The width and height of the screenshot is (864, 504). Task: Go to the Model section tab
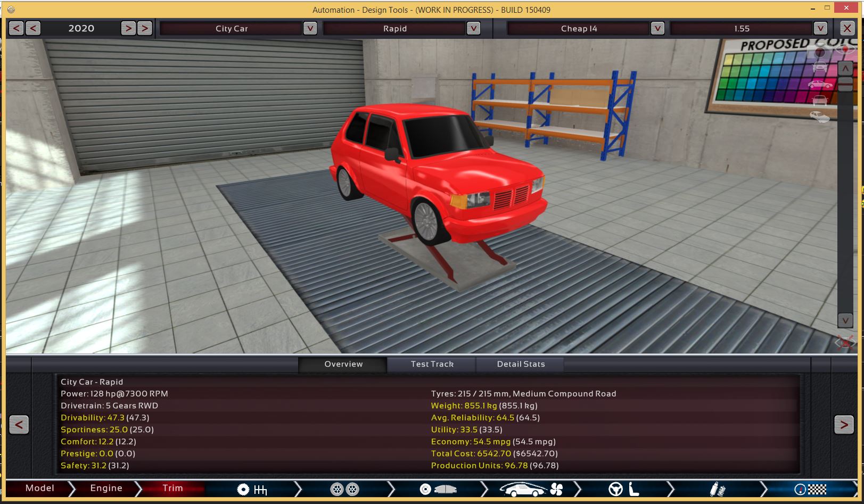[x=39, y=488]
